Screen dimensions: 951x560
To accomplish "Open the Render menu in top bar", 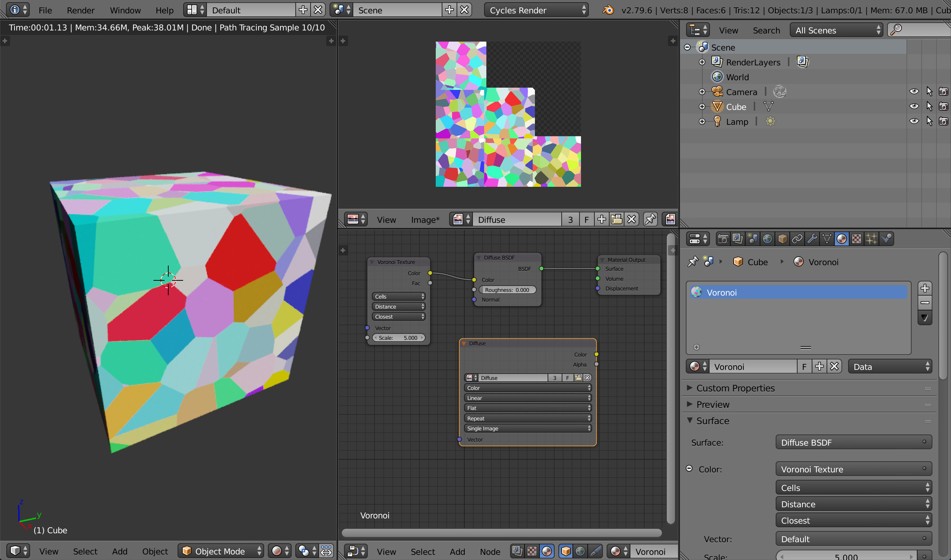I will [x=80, y=10].
